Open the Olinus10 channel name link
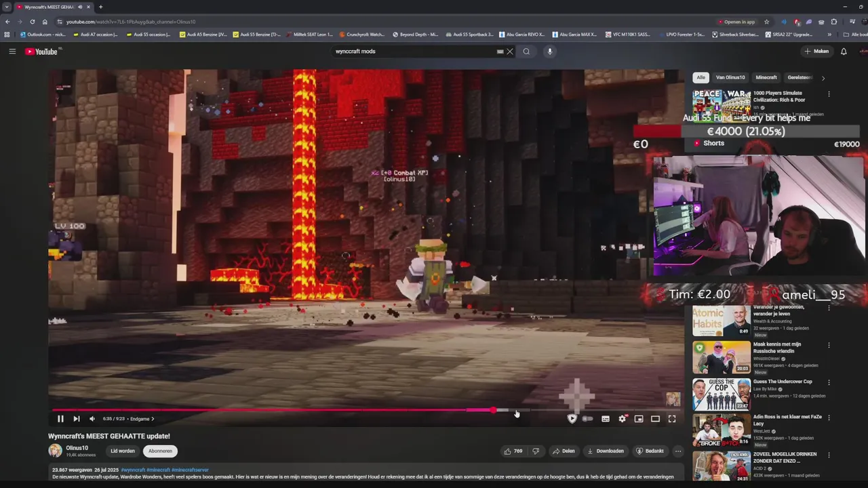This screenshot has height=488, width=868. coord(77,448)
